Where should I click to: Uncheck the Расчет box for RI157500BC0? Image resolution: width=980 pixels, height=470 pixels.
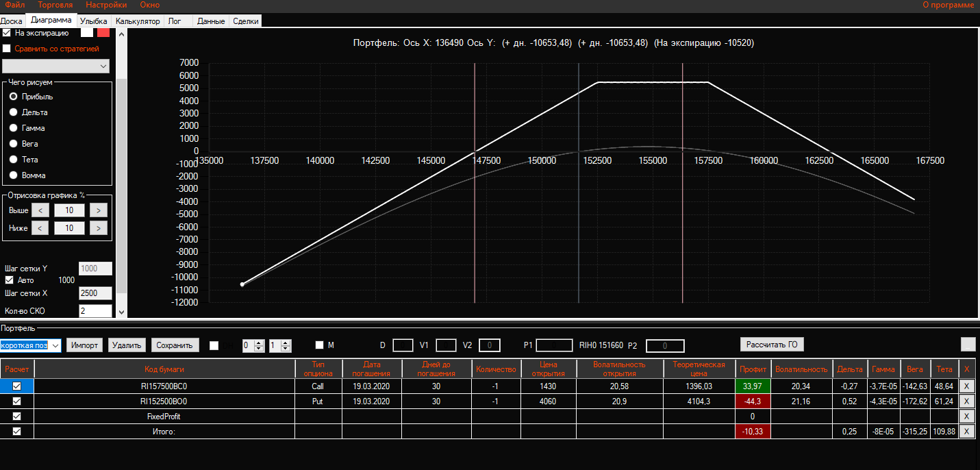coord(17,386)
